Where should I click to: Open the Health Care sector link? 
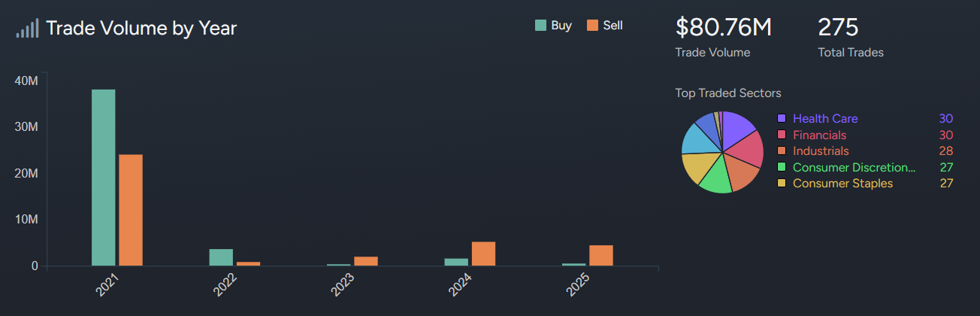[x=825, y=119]
